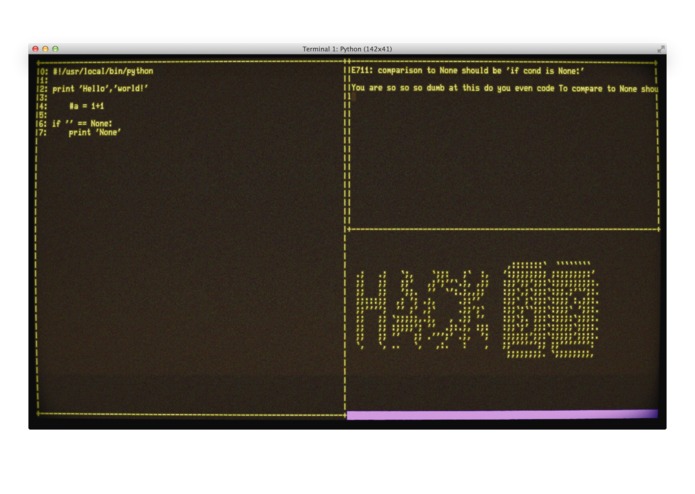
Task: Toggle fullscreen with the title bar arrows icon
Action: (661, 49)
